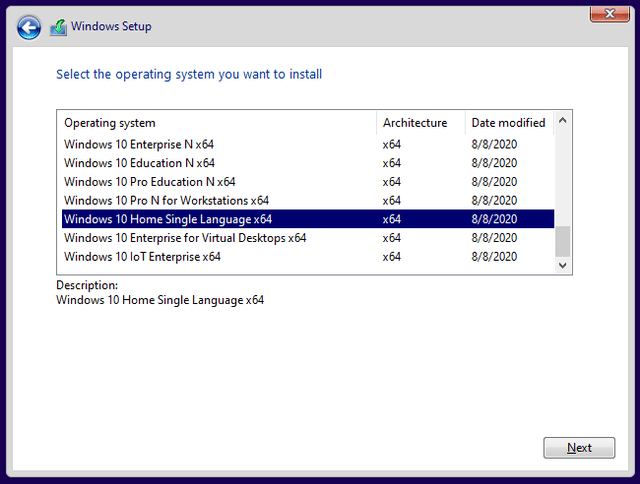Image resolution: width=640 pixels, height=484 pixels.
Task: Click 8/8/2020 date in Enterprise N row
Action: 494,144
